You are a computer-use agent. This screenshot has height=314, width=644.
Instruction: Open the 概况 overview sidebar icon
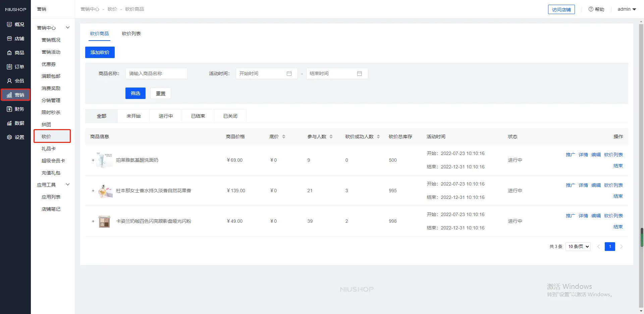9,24
